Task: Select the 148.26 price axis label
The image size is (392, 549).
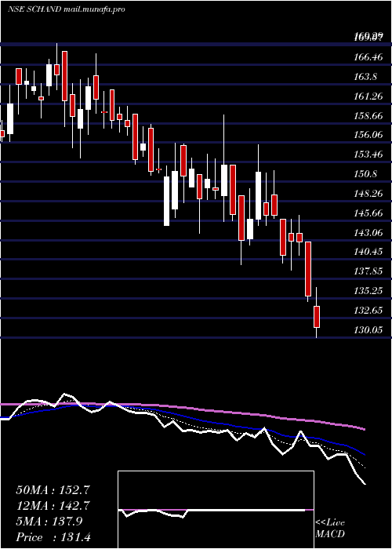Action: click(x=368, y=193)
